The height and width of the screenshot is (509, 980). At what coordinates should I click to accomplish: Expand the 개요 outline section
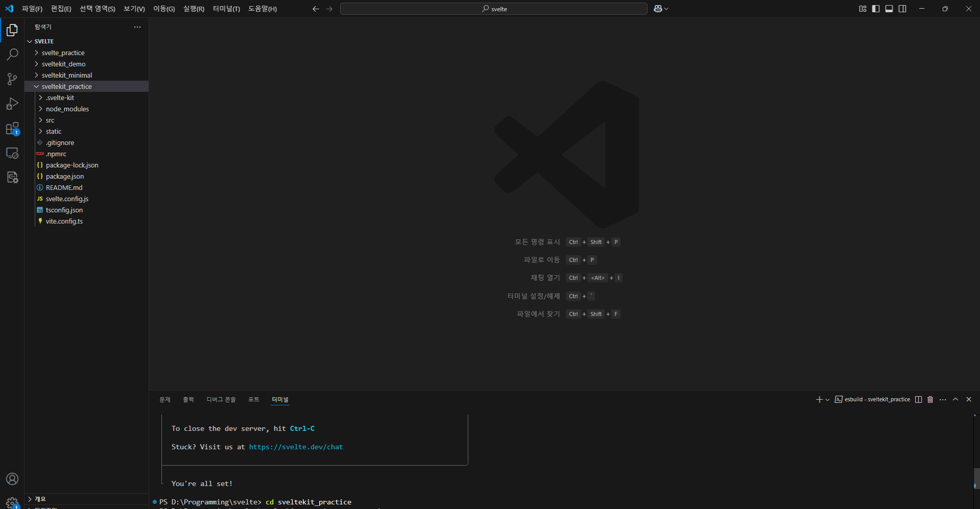pyautogui.click(x=87, y=499)
